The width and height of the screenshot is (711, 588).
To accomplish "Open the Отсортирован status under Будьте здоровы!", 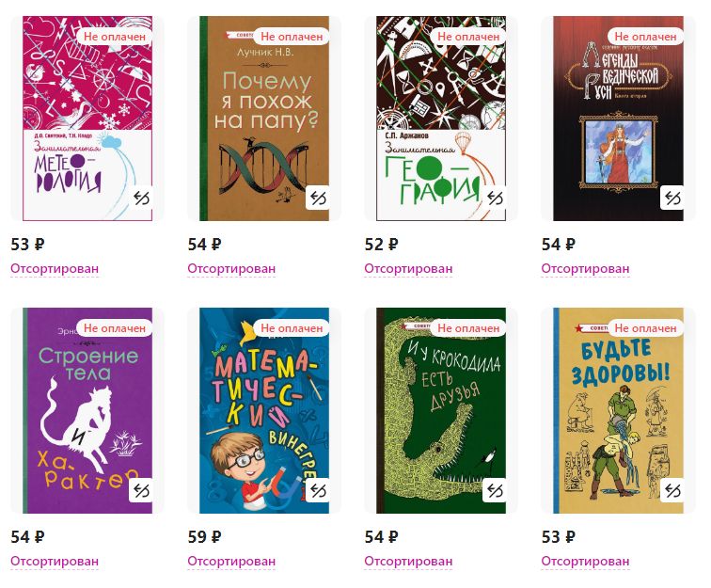I will click(x=585, y=562).
